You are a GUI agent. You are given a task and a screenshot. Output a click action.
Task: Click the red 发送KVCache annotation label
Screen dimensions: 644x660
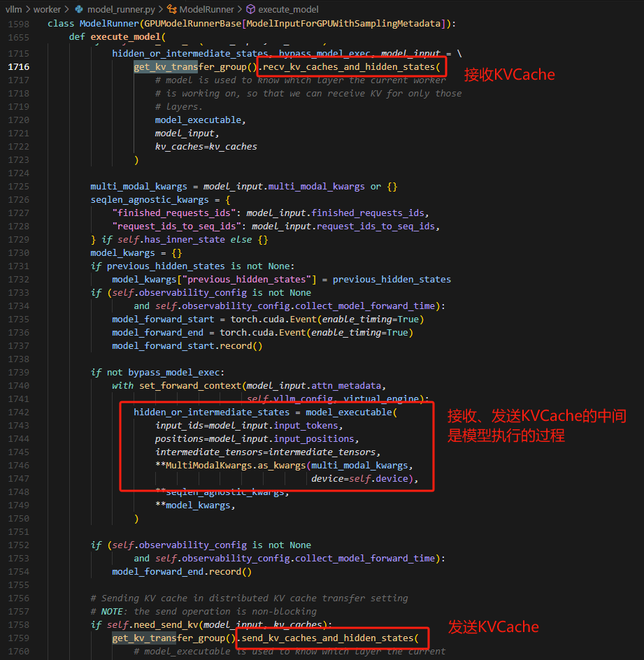(493, 626)
